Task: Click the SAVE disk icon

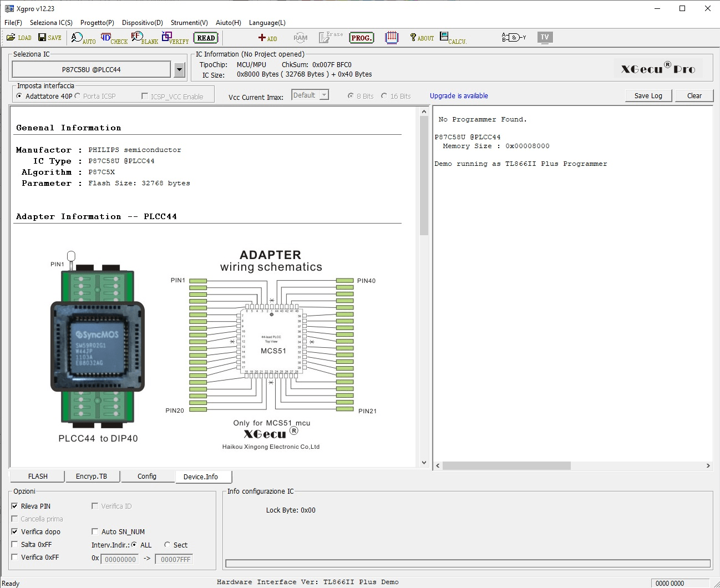Action: (50, 38)
